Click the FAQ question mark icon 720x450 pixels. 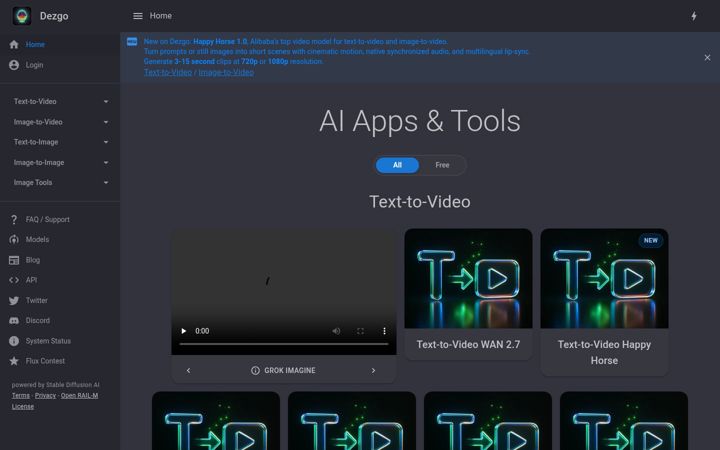click(14, 219)
